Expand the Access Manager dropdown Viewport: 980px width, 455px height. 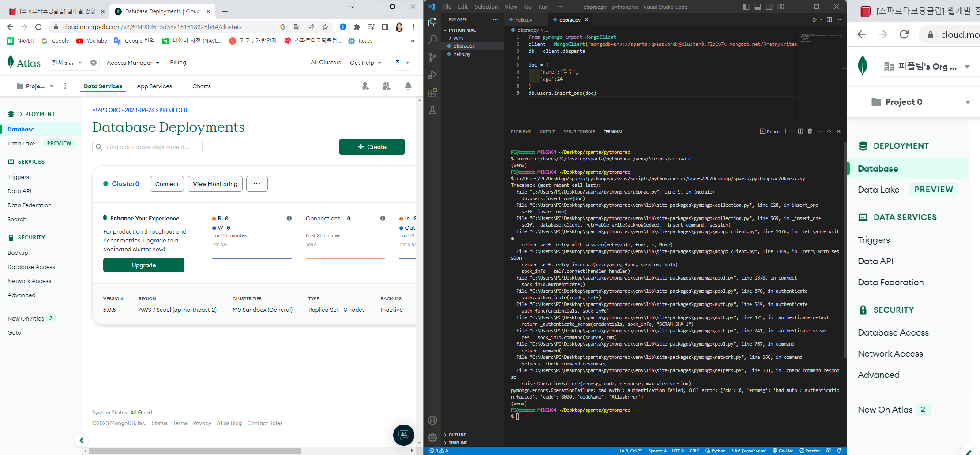click(x=133, y=63)
